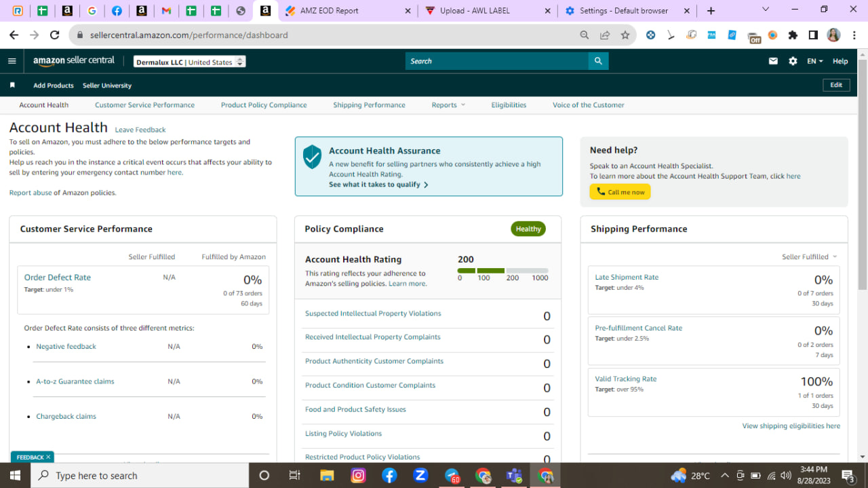
Task: Open the Seller Central settings gear
Action: 793,61
